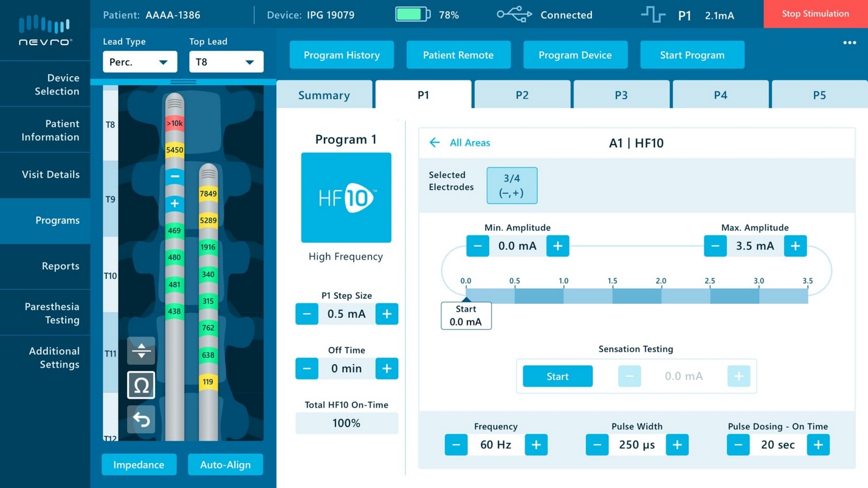Viewport: 868px width, 488px height.
Task: Click the 7849 impedance electrode on right lead
Action: click(x=208, y=194)
